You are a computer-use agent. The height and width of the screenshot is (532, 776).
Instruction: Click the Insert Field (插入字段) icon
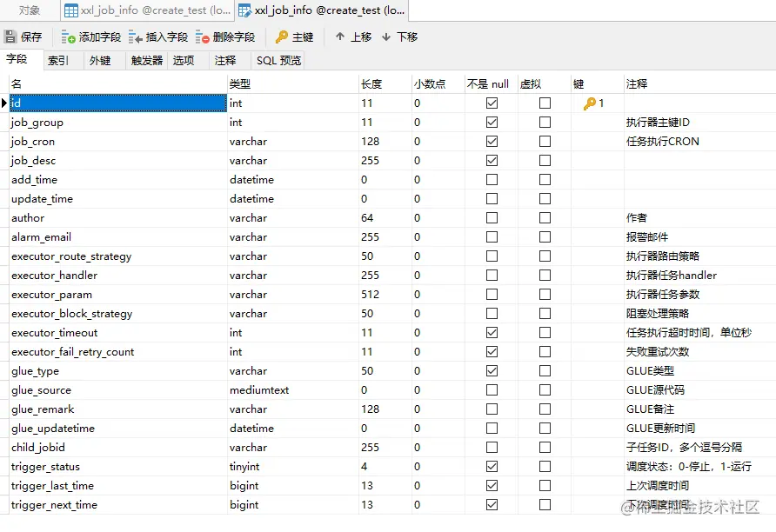(x=135, y=37)
